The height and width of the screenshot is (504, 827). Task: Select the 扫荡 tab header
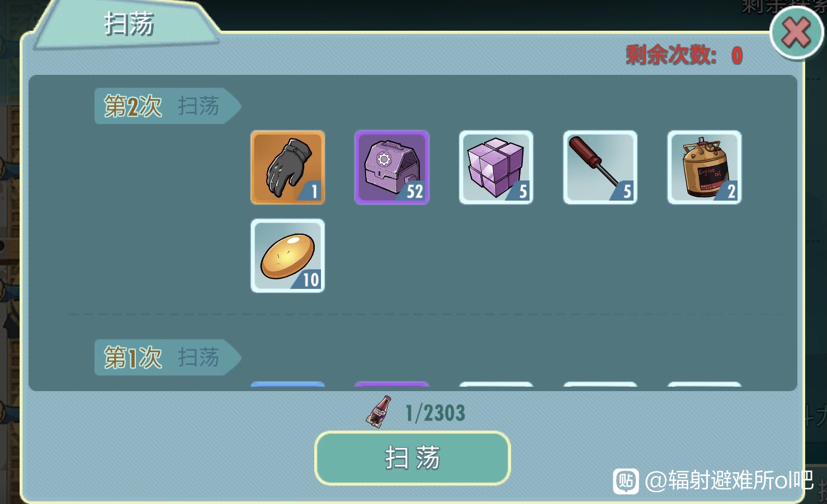coord(127,25)
